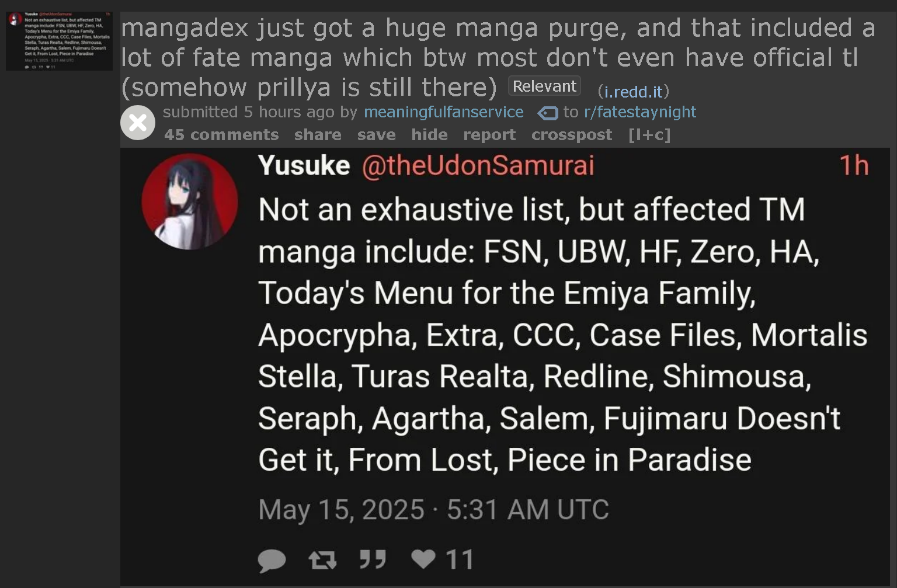Visit meaningfulfanservice user profile
897x588 pixels.
[x=444, y=112]
